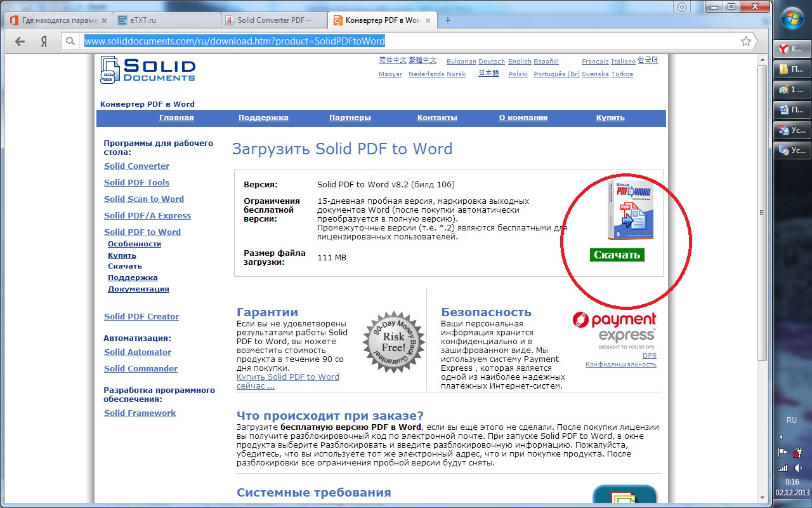
Task: Click the green Скачать download button
Action: click(x=617, y=255)
